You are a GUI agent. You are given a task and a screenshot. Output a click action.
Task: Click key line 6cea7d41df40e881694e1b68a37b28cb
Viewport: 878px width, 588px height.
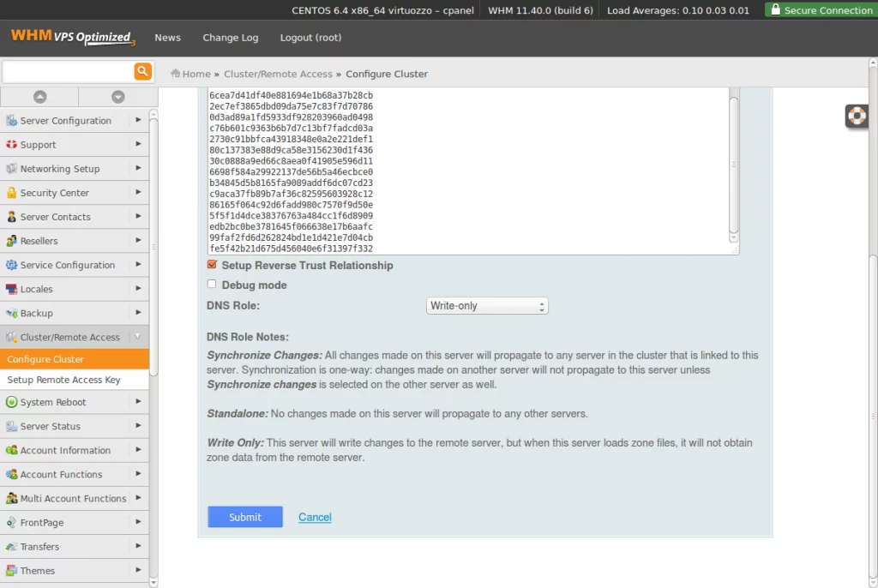tap(292, 95)
